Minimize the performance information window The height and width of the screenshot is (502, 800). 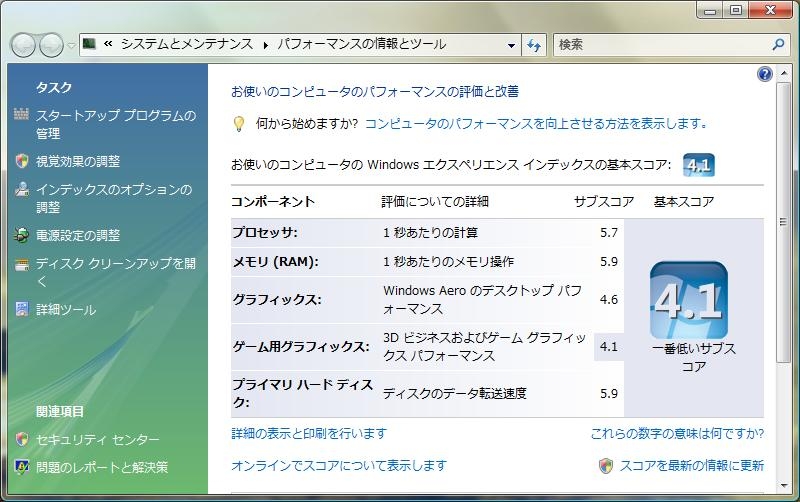point(710,9)
